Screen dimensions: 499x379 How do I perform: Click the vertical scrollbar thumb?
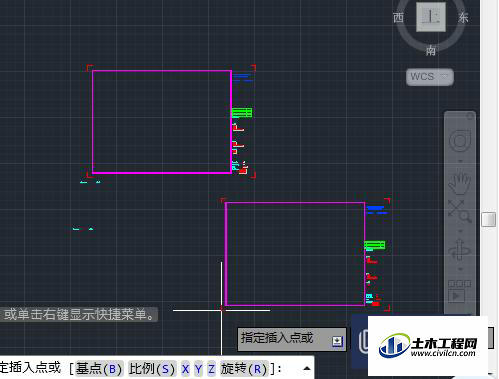click(489, 219)
